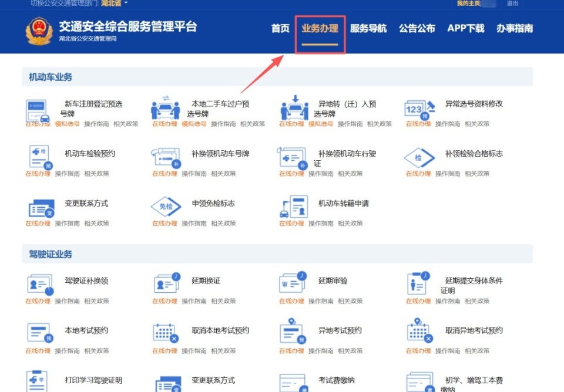
Task: Click the 考试费缴纳 title text
Action: pyautogui.click(x=336, y=380)
